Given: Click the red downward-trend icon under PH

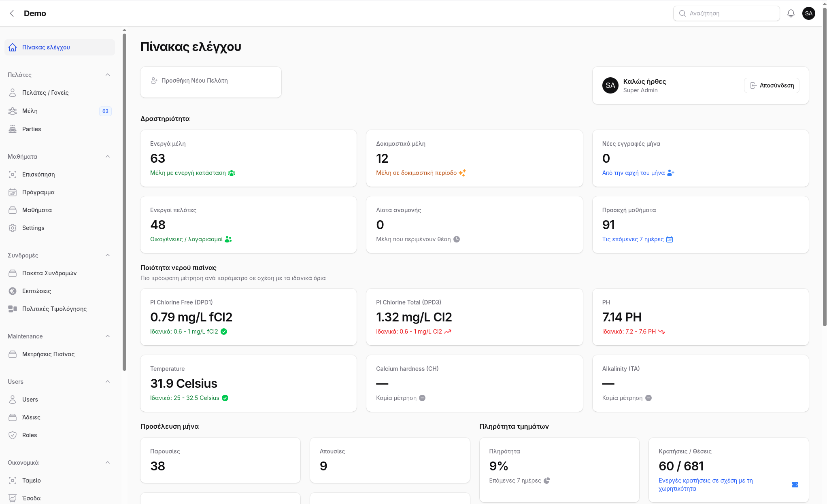Looking at the screenshot, I should click(x=661, y=332).
